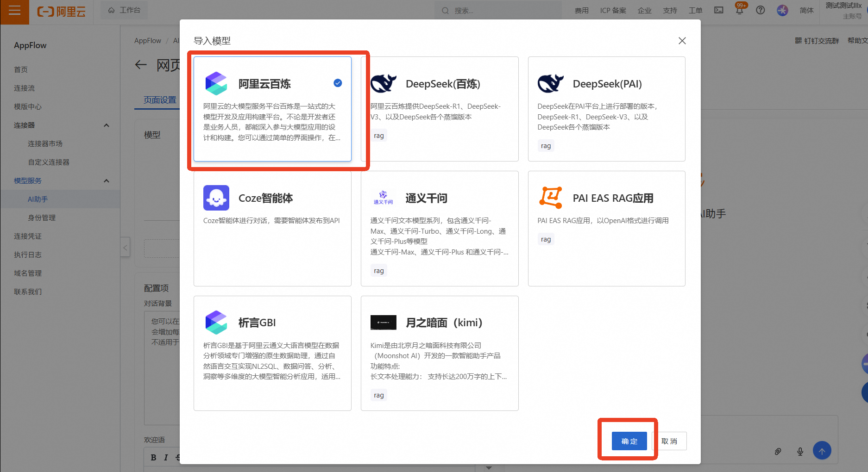
Task: Click the back arrow beside the page title
Action: click(141, 65)
